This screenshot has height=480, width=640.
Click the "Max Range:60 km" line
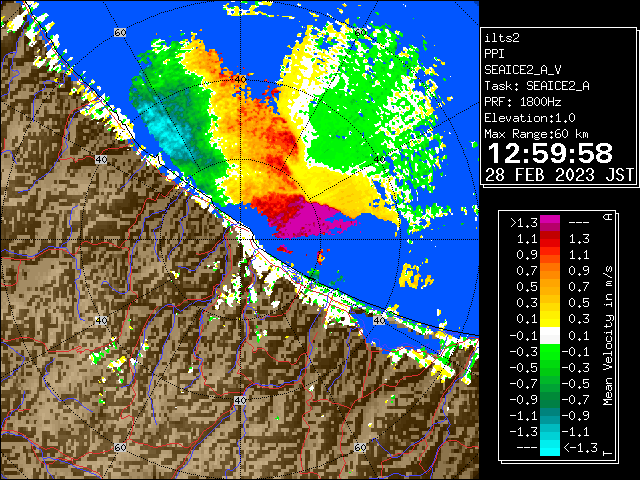pyautogui.click(x=536, y=134)
